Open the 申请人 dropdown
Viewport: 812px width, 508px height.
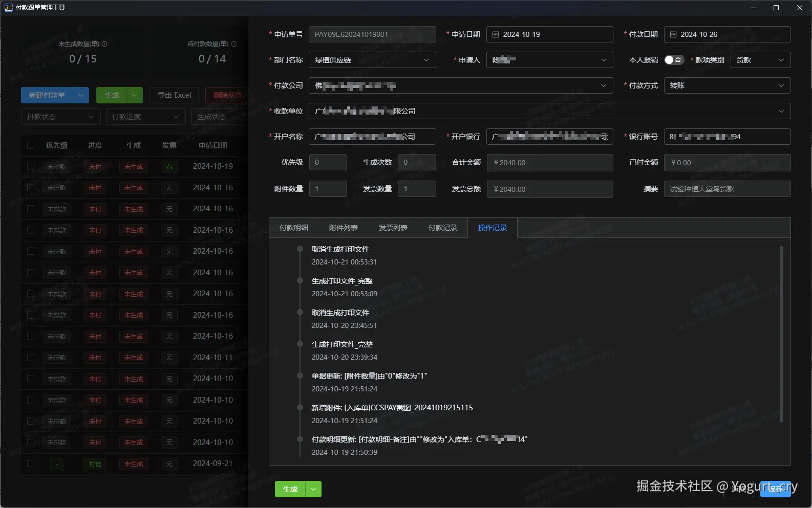point(549,60)
